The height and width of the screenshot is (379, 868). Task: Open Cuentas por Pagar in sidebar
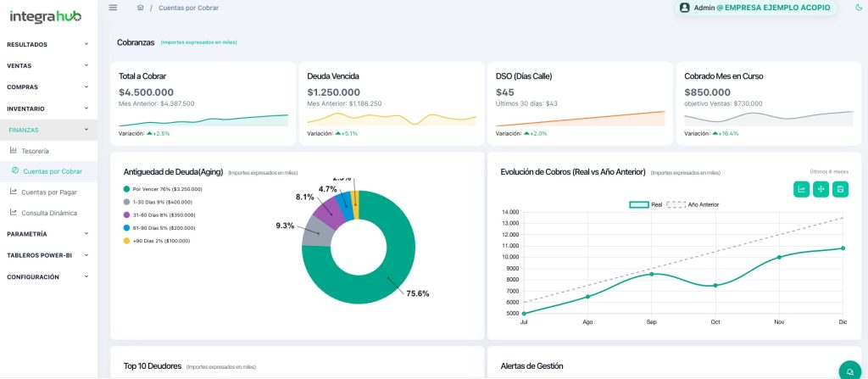48,192
